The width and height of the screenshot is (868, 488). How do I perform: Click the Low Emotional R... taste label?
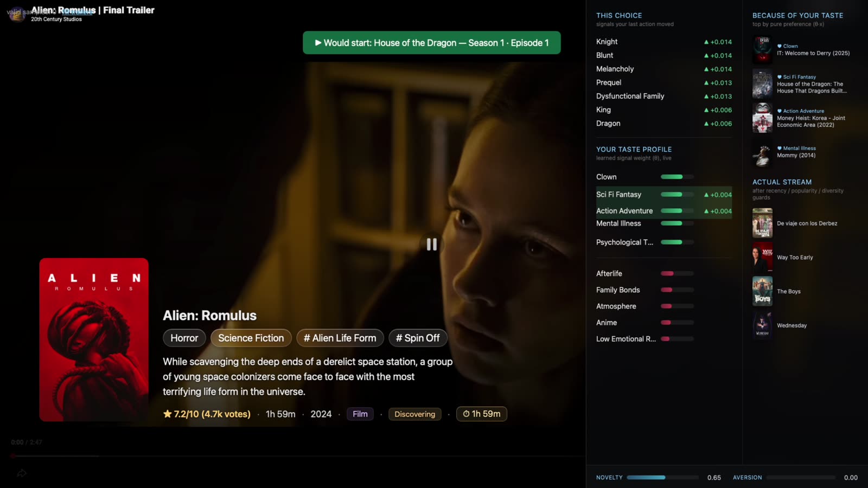[626, 339]
